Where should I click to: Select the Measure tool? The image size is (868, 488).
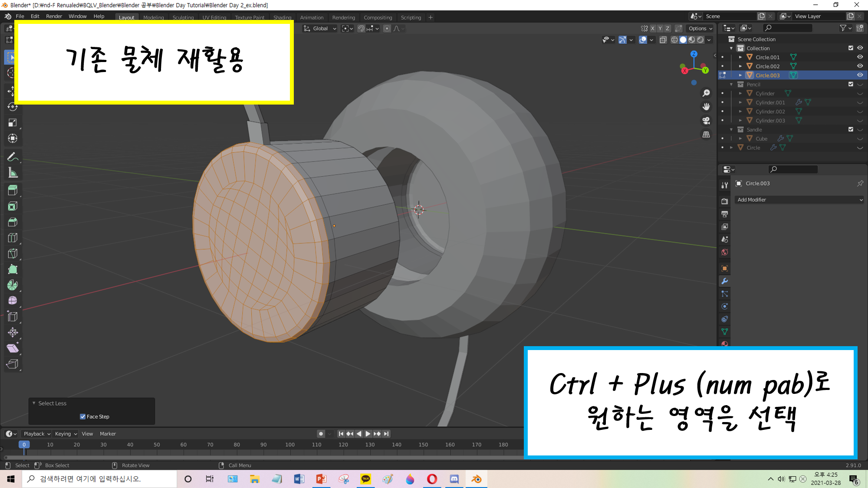coord(13,173)
